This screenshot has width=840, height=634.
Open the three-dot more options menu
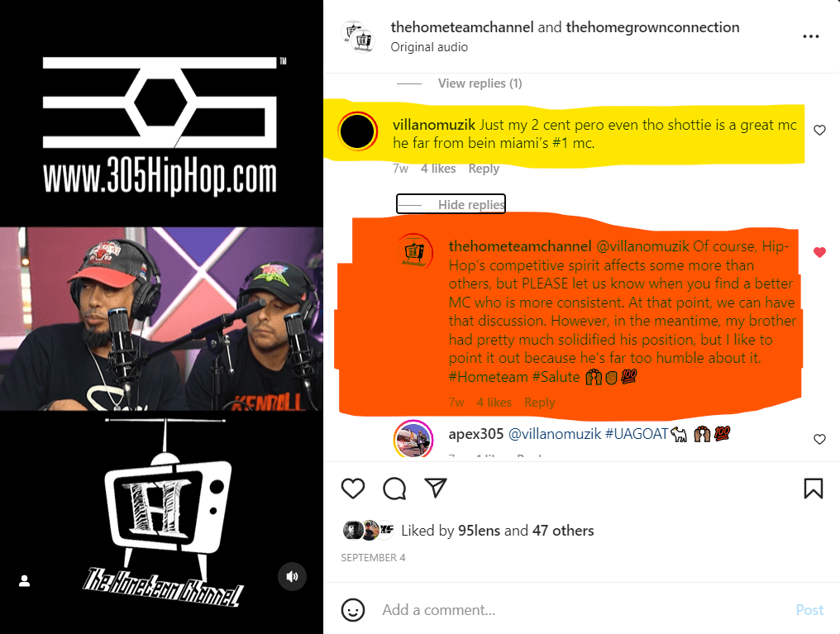[x=811, y=36]
